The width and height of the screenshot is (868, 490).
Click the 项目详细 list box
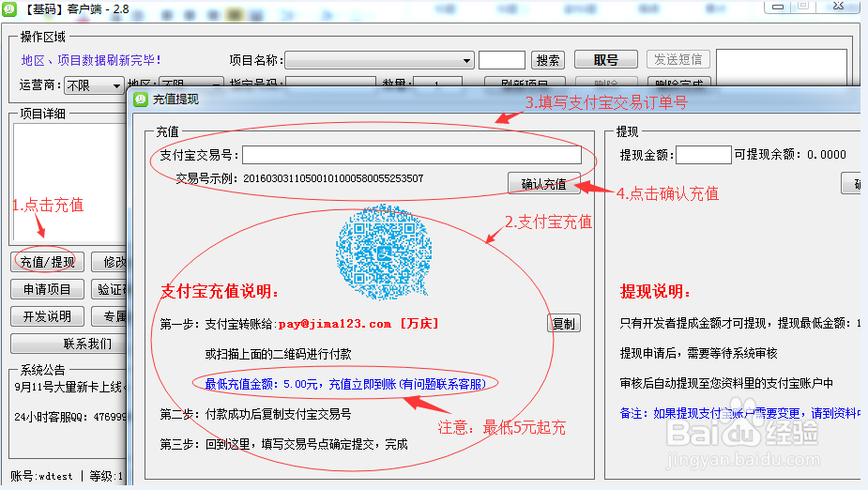point(70,183)
